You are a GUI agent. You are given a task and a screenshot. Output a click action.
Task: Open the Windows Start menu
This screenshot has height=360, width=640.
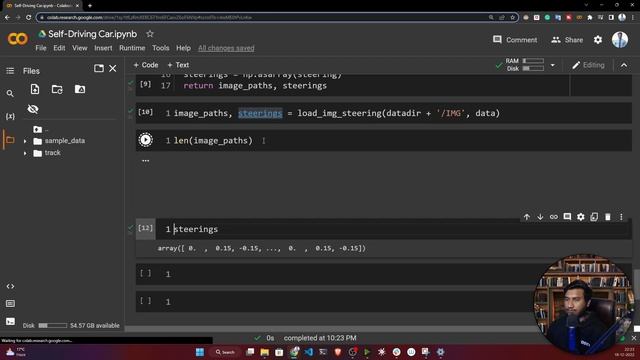pos(200,352)
